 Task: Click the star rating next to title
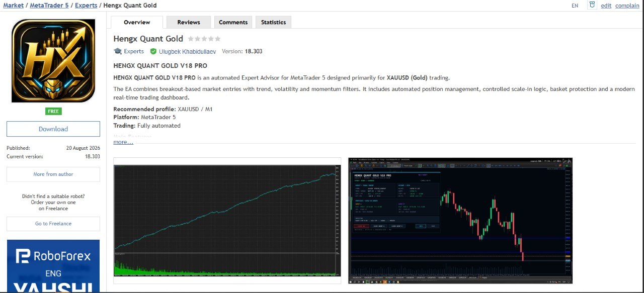[x=204, y=39]
